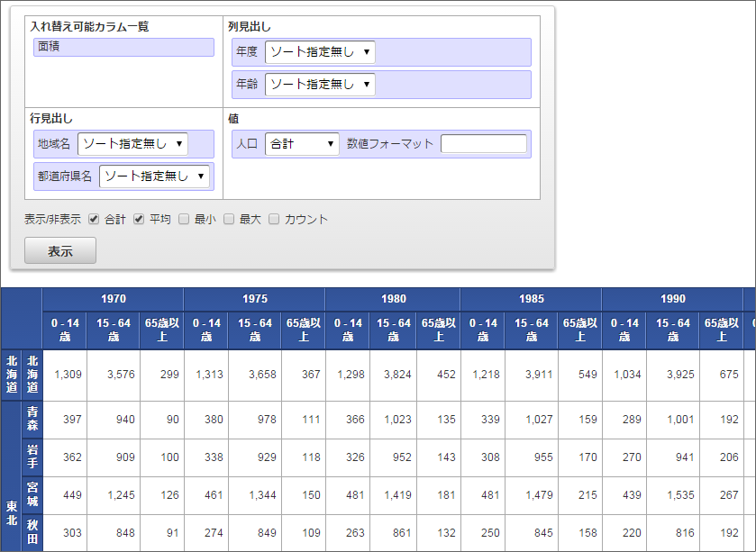Click the cell value 397
The height and width of the screenshot is (552, 756).
72,420
